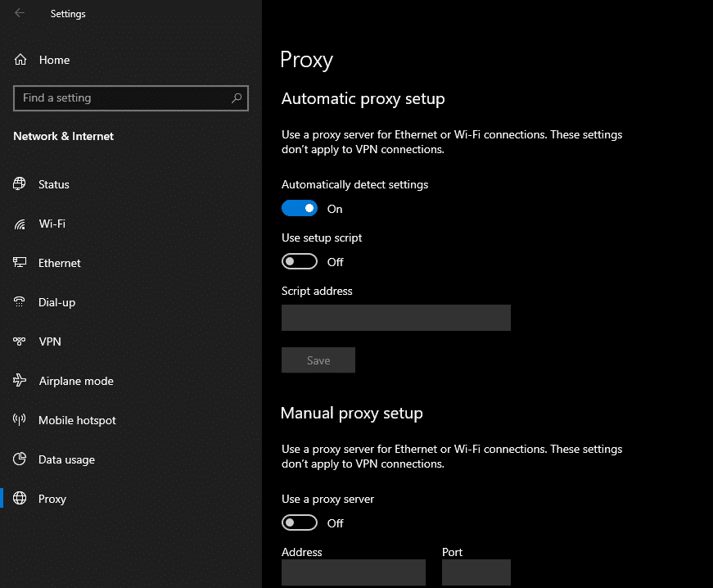Select the Ethernet icon
The height and width of the screenshot is (588, 713).
tap(19, 263)
